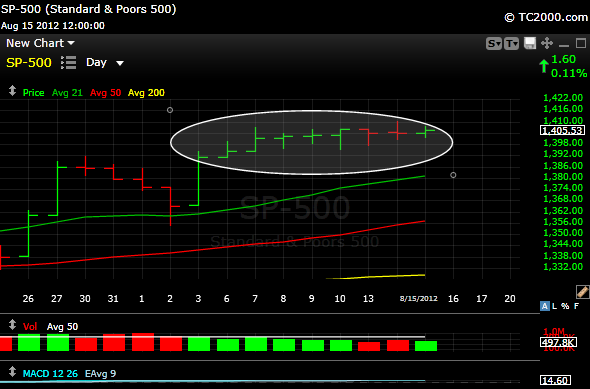Click the volume pane up-down arrow icon
590x389 pixels.
(12, 325)
